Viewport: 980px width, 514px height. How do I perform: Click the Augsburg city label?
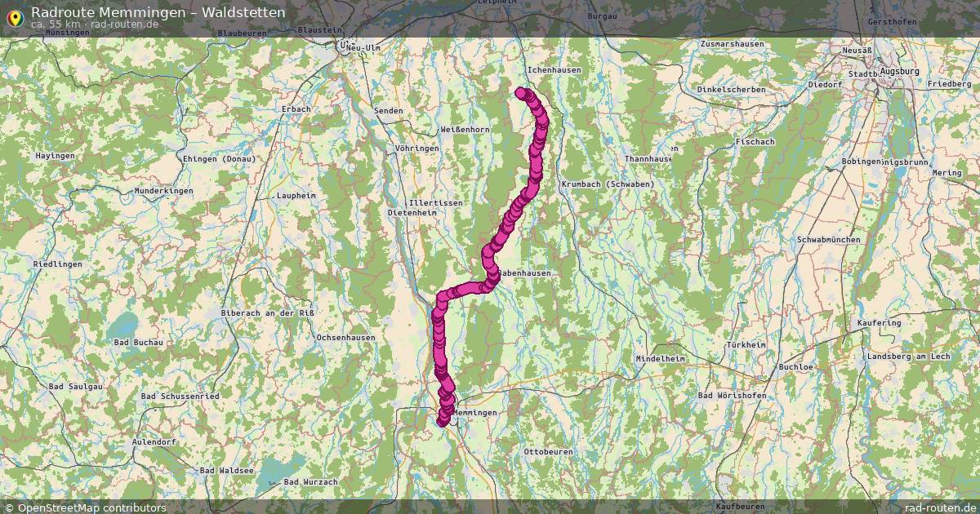[900, 72]
